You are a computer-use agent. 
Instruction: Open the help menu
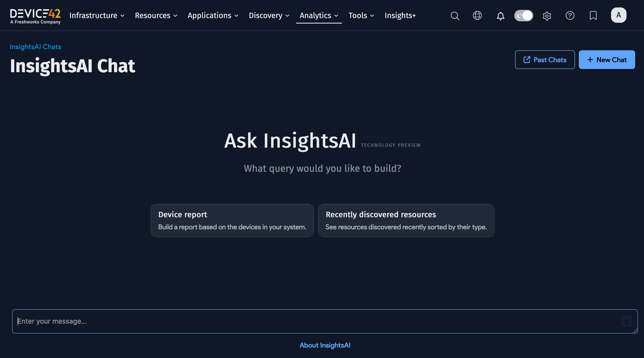[x=570, y=15]
